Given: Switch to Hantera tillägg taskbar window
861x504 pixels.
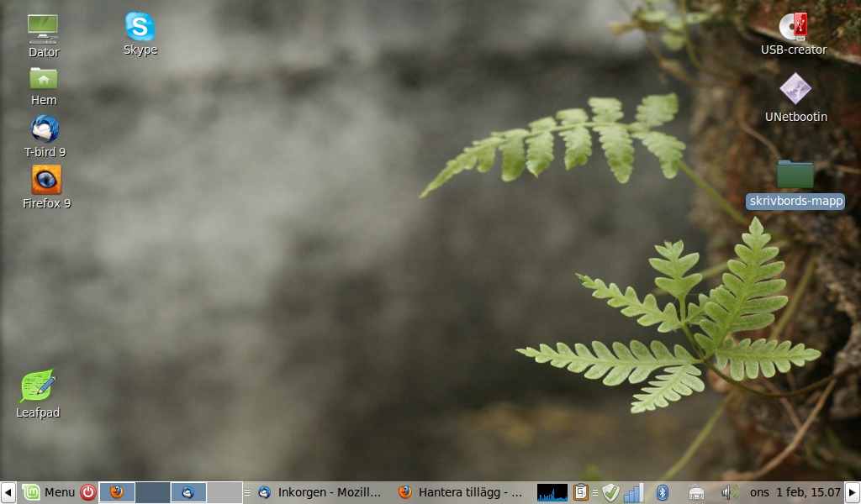Looking at the screenshot, I should (x=461, y=492).
